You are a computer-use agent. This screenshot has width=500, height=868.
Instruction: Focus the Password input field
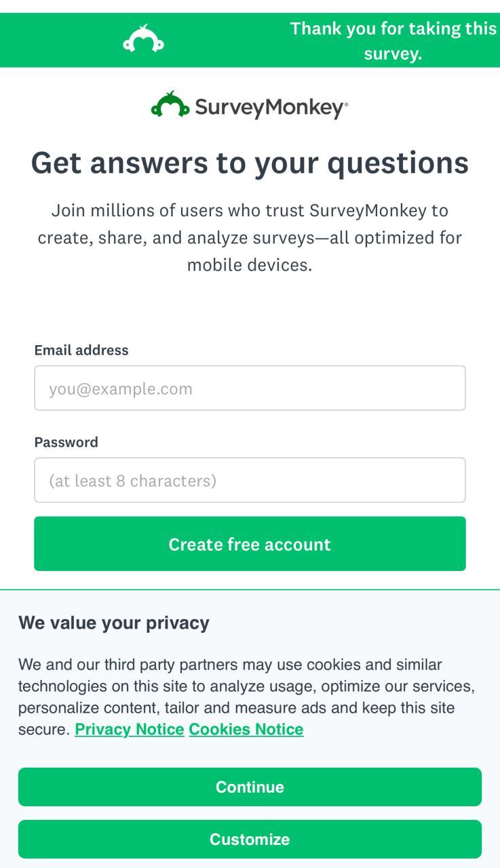click(x=250, y=480)
